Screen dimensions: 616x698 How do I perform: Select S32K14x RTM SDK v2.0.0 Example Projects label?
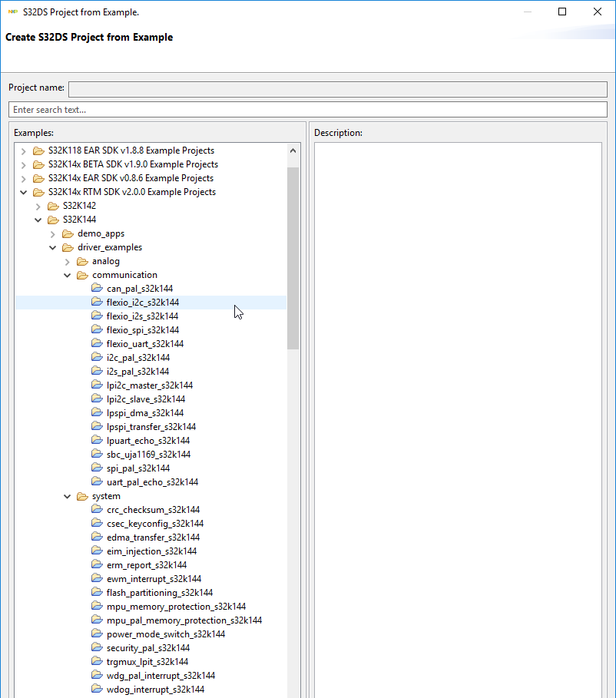click(132, 192)
